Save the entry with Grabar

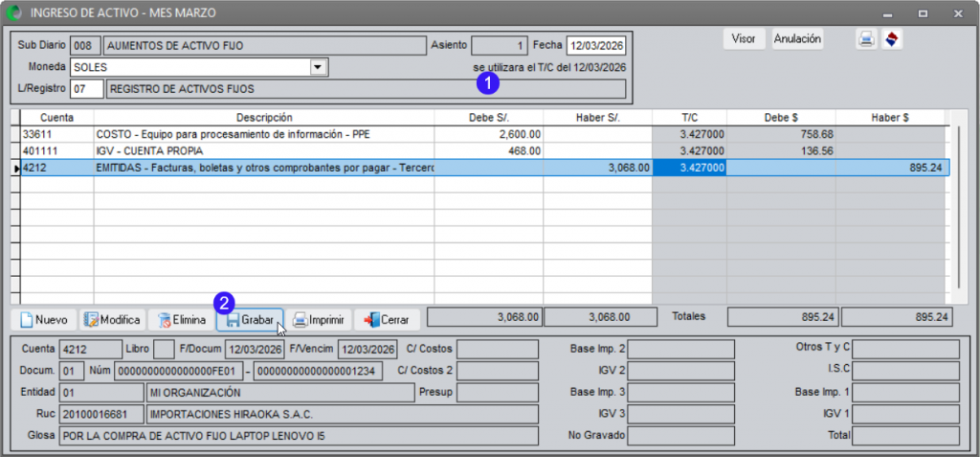[250, 320]
